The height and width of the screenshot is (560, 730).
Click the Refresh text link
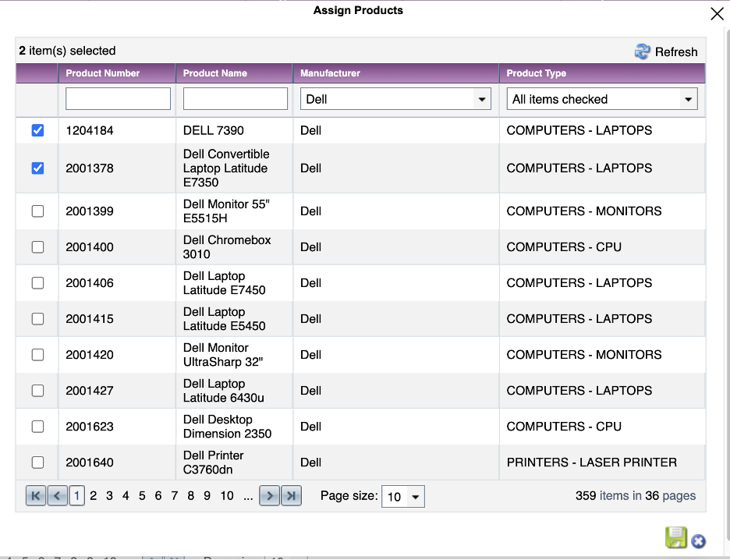(676, 51)
